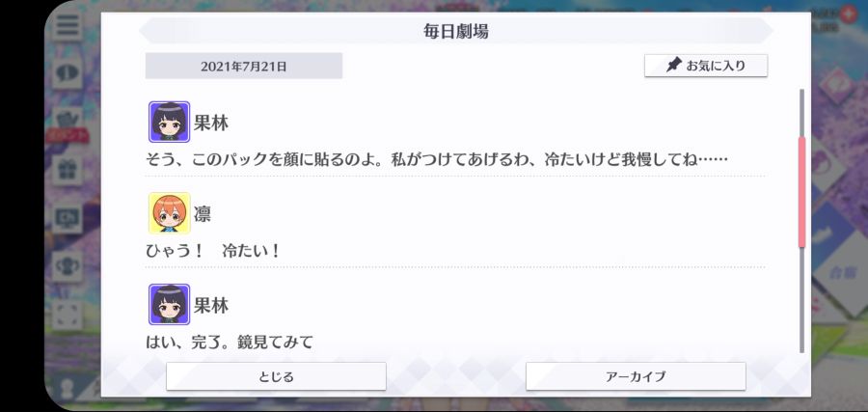Image resolution: width=868 pixels, height=412 pixels.
Task: Tap the first 果林 avatar thumbnail
Action: (170, 122)
